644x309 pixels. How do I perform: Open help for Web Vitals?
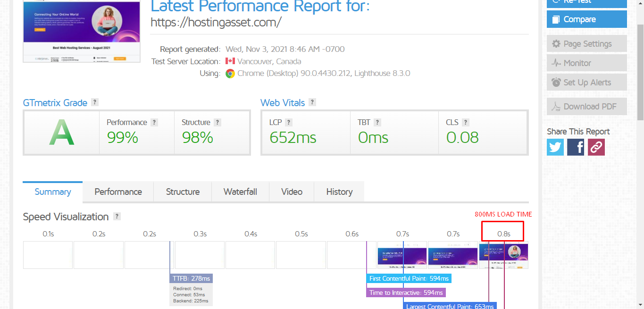tap(312, 102)
